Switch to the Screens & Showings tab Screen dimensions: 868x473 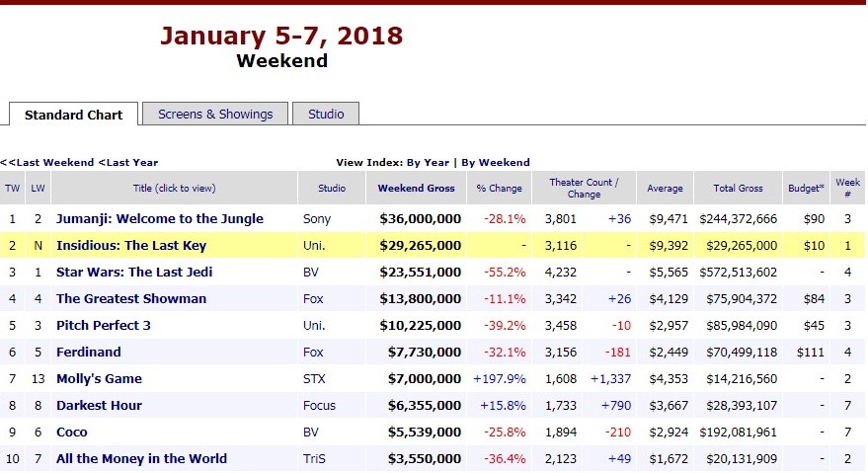coord(215,114)
